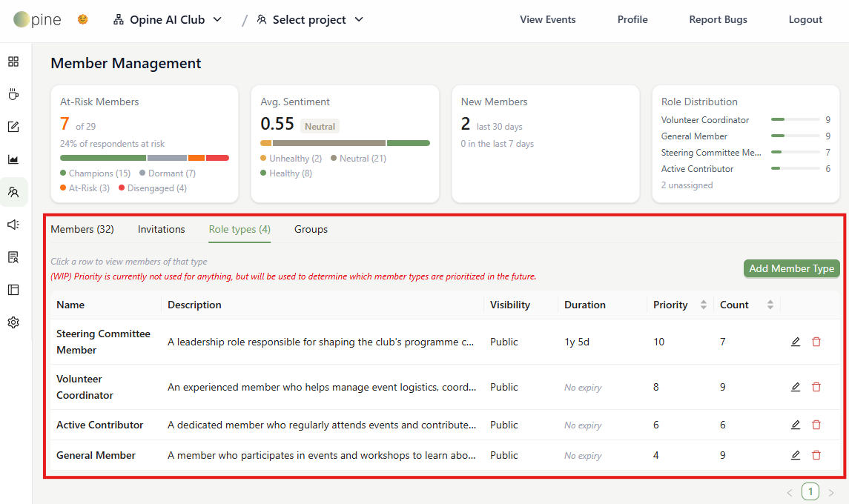Select page 1 in pagination

point(810,491)
